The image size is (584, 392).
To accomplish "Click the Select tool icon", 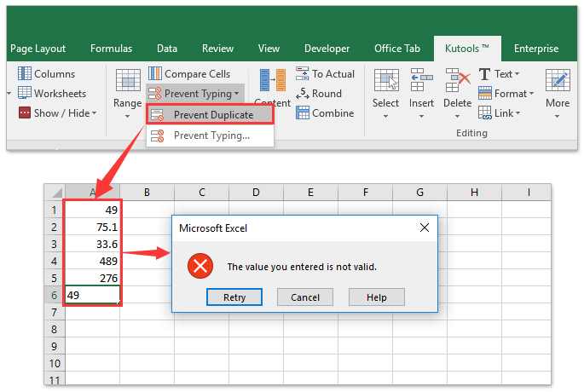I will tap(386, 80).
